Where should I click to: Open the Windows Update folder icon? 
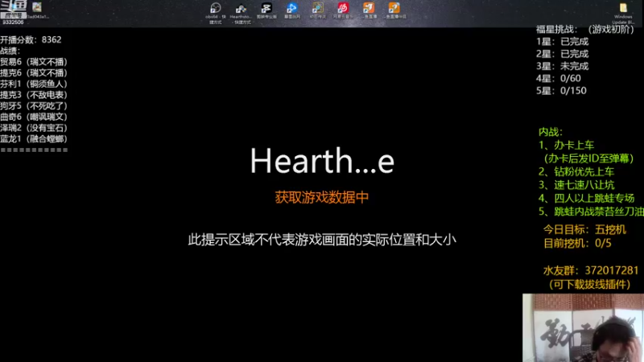(623, 13)
